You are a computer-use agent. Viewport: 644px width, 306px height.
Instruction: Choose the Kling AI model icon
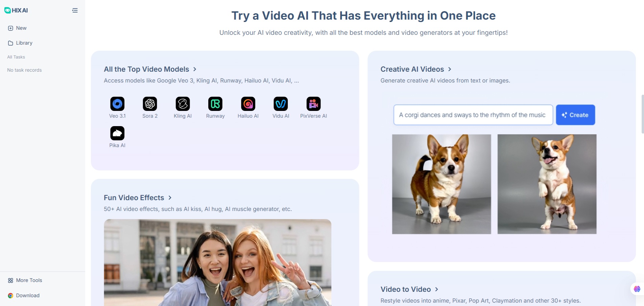point(183,104)
